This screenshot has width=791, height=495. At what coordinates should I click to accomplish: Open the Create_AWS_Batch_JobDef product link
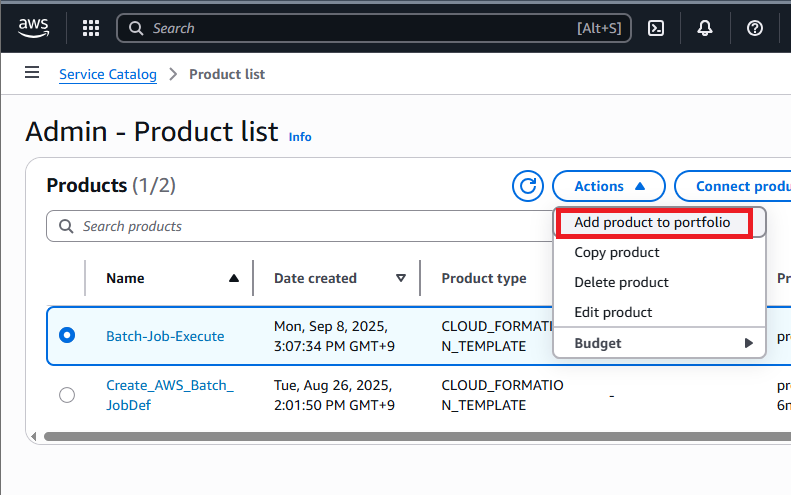point(170,395)
